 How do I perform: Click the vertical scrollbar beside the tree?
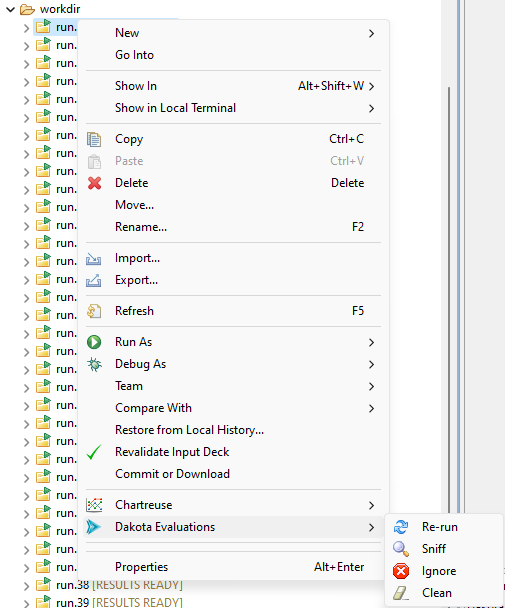tap(449, 299)
